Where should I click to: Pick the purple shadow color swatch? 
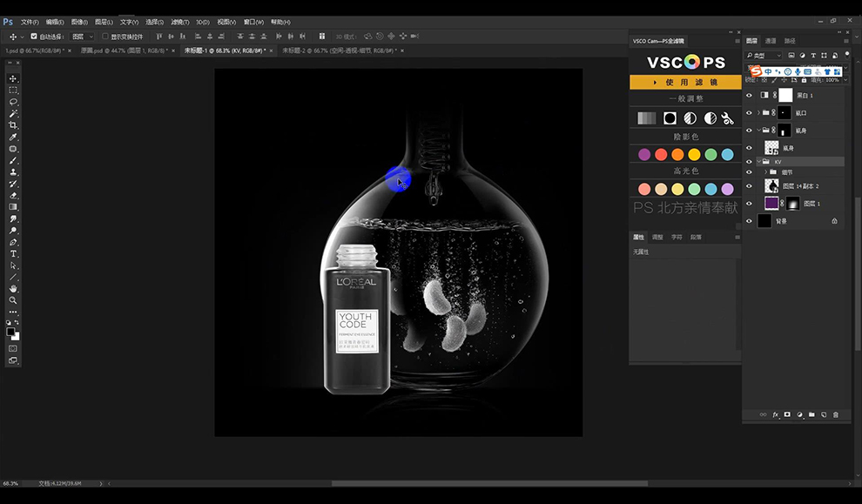(644, 154)
